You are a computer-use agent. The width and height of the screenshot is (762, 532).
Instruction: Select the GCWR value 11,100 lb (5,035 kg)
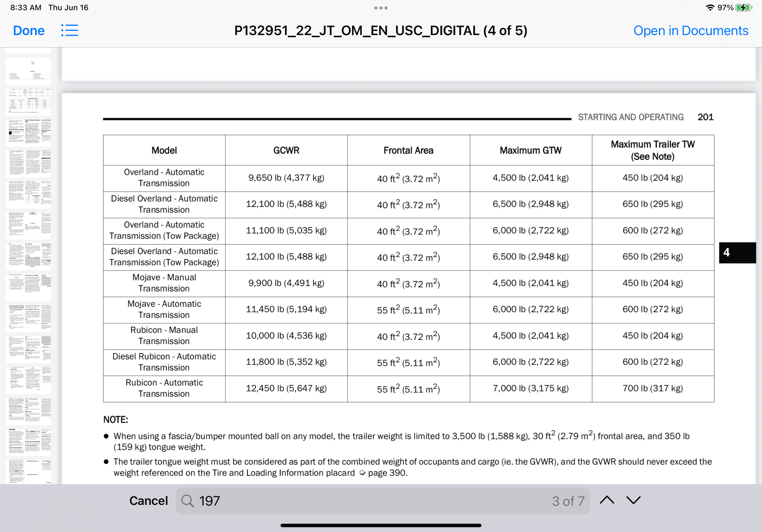287,231
